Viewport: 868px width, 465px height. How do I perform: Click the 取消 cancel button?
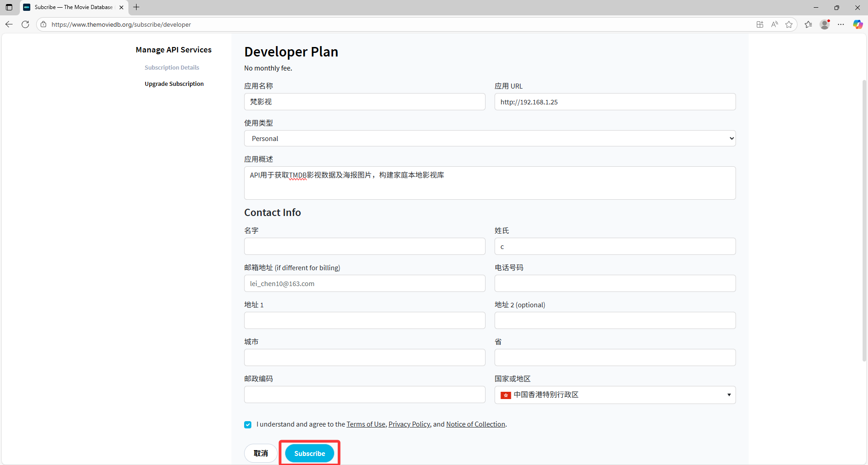pyautogui.click(x=261, y=453)
